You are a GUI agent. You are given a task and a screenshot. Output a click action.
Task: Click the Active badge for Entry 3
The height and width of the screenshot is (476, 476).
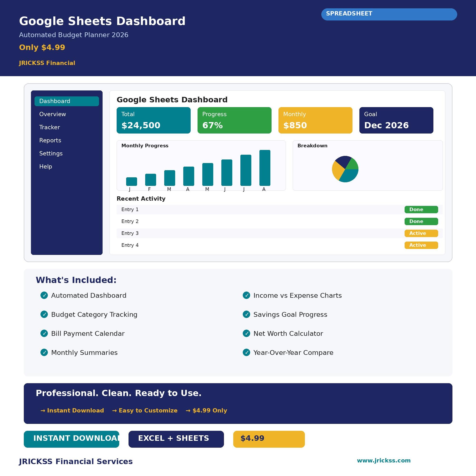421,233
